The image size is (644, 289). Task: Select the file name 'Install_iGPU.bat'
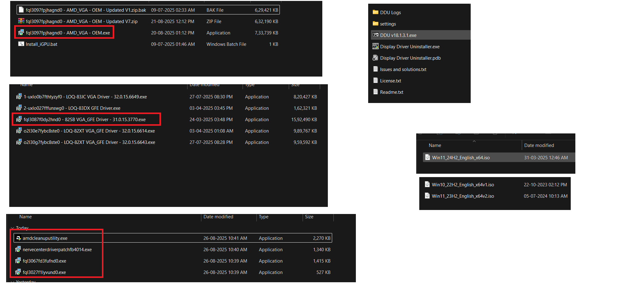click(42, 44)
